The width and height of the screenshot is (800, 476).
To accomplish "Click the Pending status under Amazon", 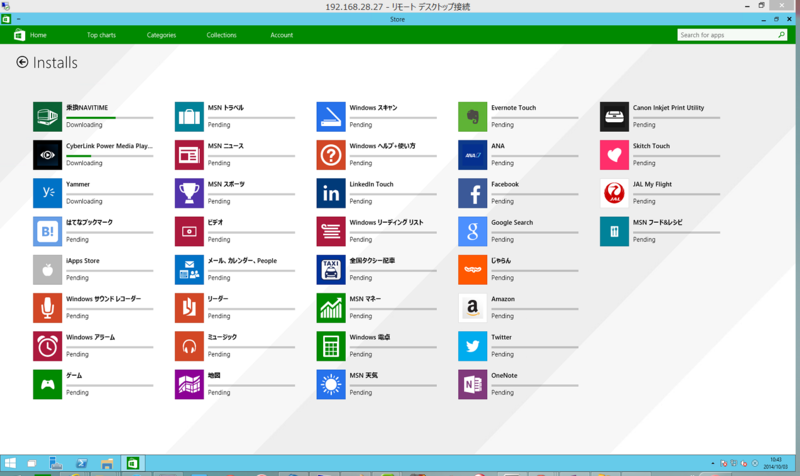I will coord(503,316).
